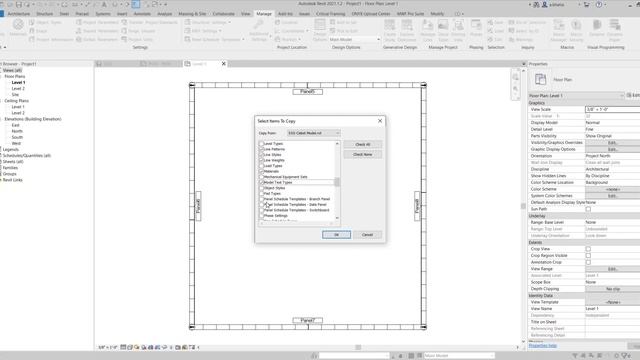Click the Decal Types icon

(x=443, y=25)
